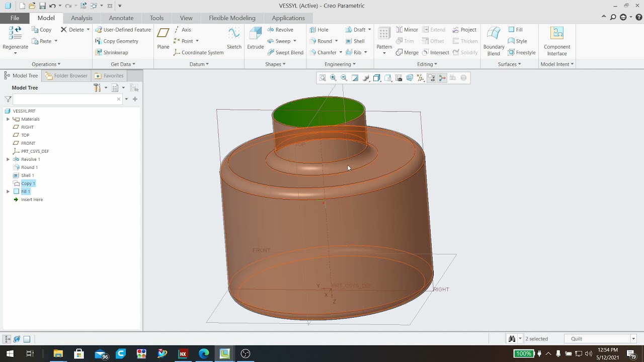Viewport: 644px width, 362px height.
Task: Open the Tools ribbon tab
Action: pyautogui.click(x=156, y=18)
